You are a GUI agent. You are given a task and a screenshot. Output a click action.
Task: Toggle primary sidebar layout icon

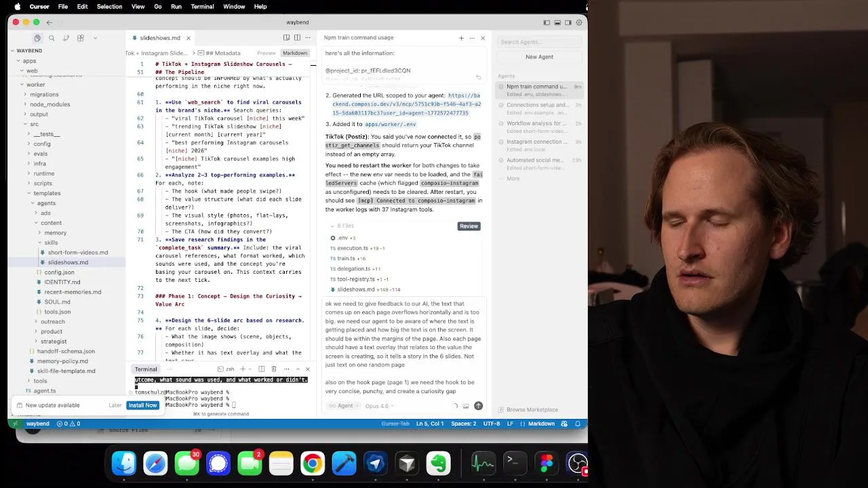pyautogui.click(x=547, y=22)
